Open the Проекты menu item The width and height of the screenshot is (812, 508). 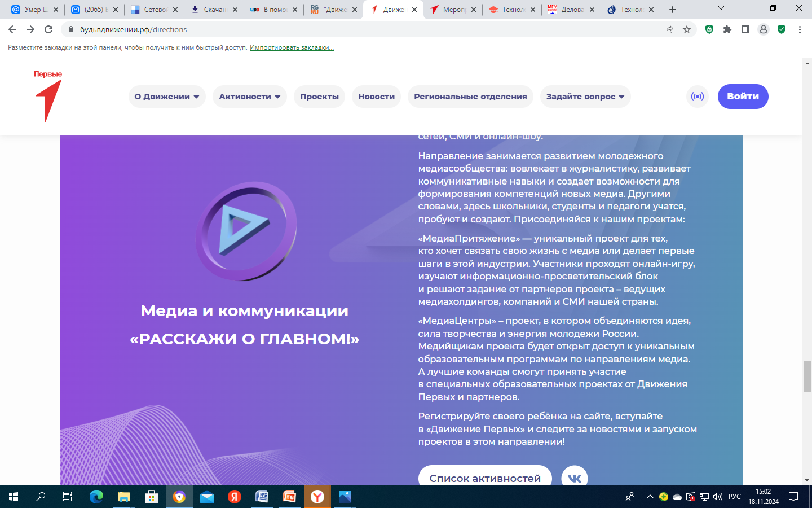click(x=319, y=97)
